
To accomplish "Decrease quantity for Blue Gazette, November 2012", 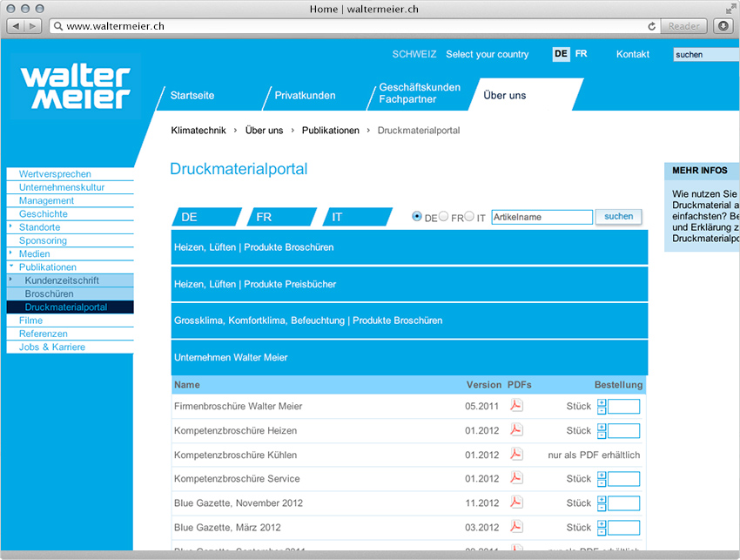I will (x=602, y=508).
